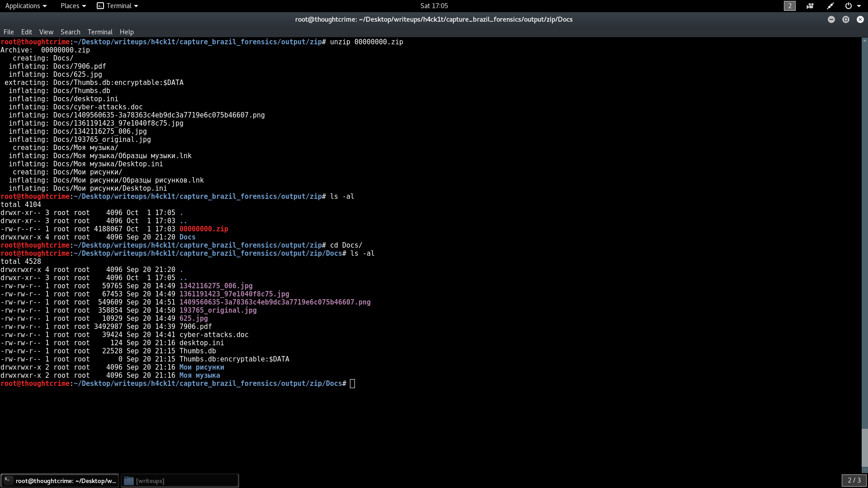The height and width of the screenshot is (488, 868).
Task: Switch to root@thoughtcrime terminal taskbar button
Action: 60,481
